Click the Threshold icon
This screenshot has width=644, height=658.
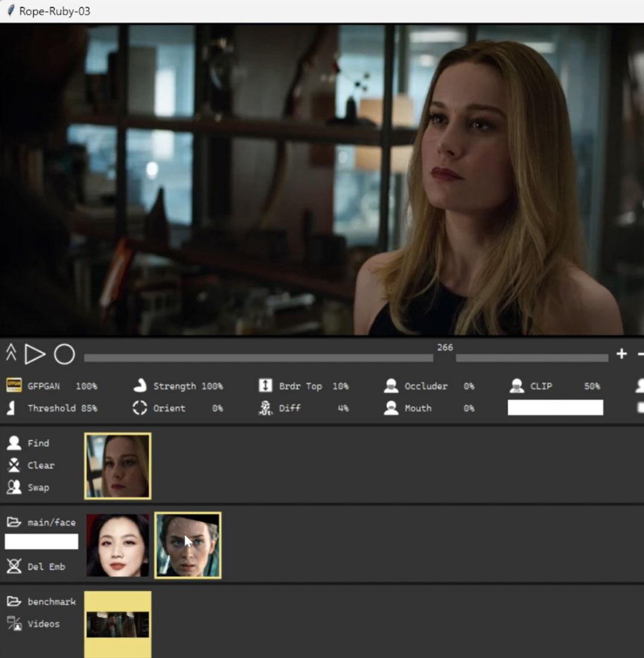pyautogui.click(x=11, y=408)
